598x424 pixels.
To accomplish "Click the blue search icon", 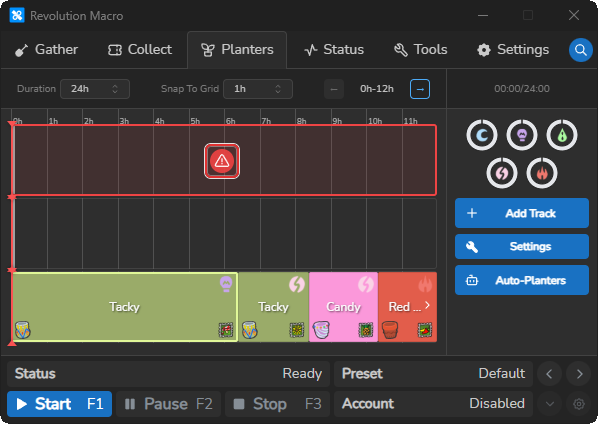I will click(x=580, y=50).
